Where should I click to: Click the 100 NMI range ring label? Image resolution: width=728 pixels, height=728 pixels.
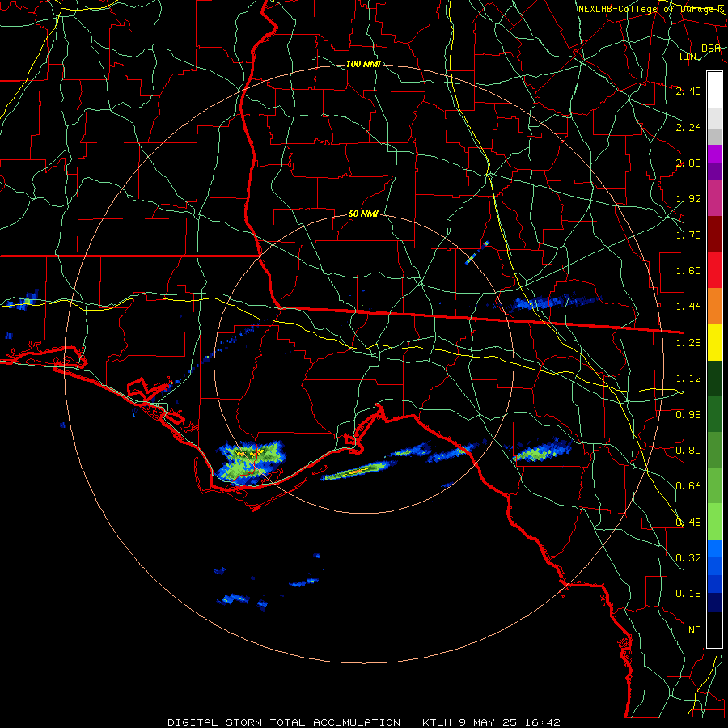pyautogui.click(x=363, y=64)
